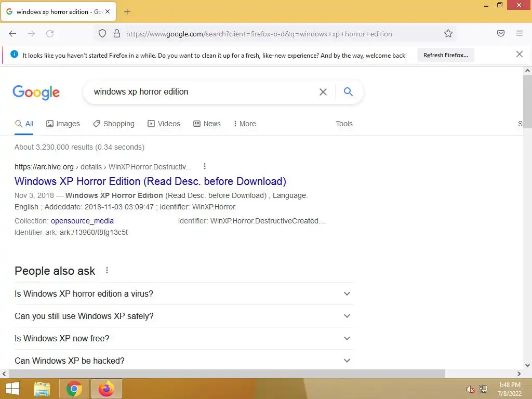This screenshot has width=532, height=399.
Task: Click the https://archive.org result URL
Action: [44, 167]
